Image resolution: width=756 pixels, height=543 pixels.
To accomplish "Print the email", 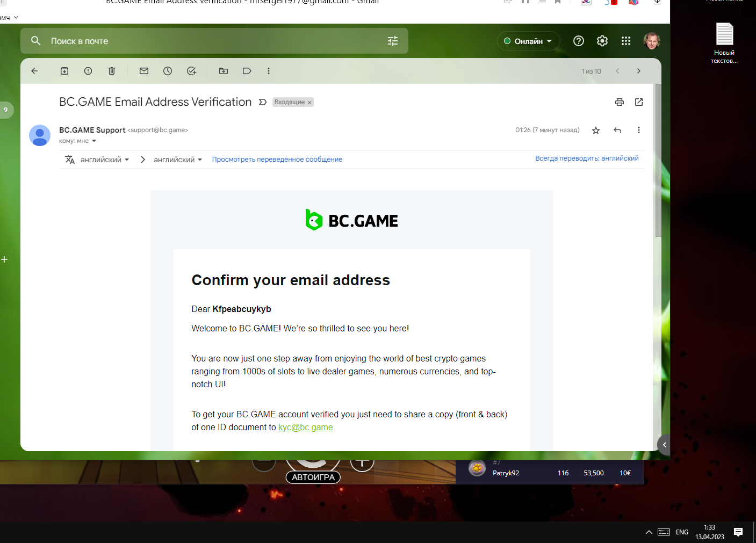I will (620, 102).
